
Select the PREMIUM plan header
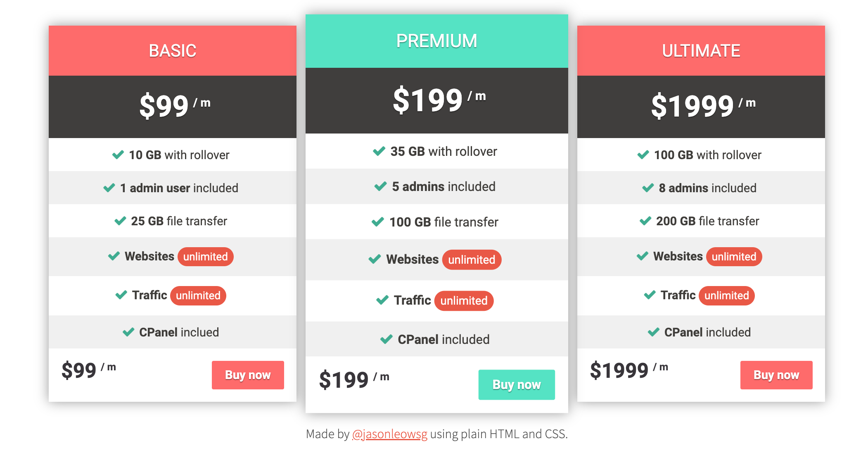(436, 41)
